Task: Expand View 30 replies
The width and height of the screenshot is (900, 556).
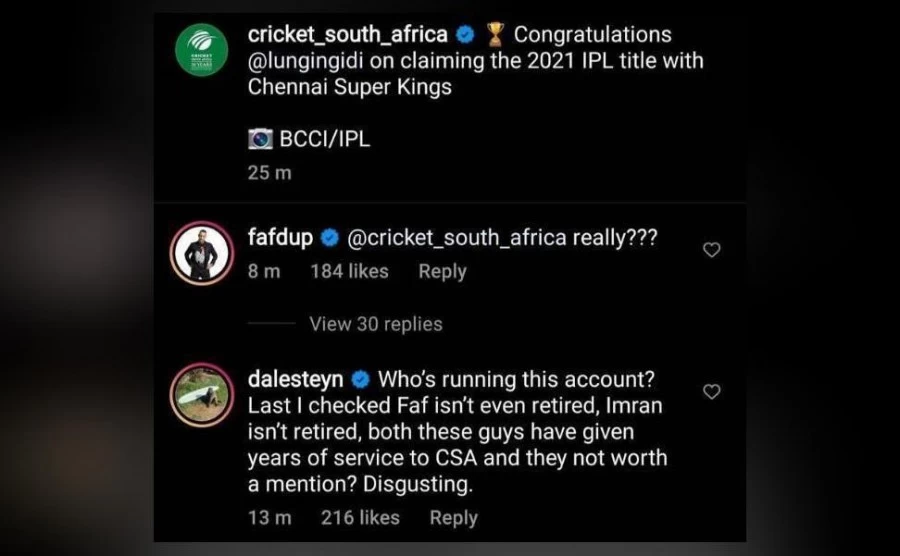Action: point(375,324)
